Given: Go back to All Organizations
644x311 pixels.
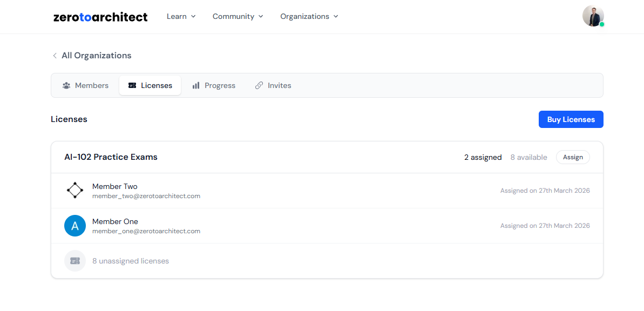Looking at the screenshot, I should 96,56.
